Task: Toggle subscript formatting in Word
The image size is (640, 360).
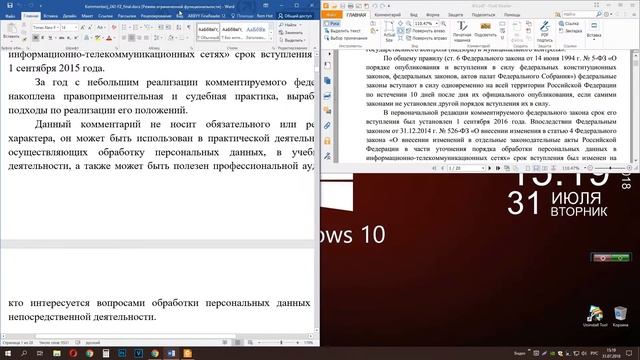Action: [69, 38]
